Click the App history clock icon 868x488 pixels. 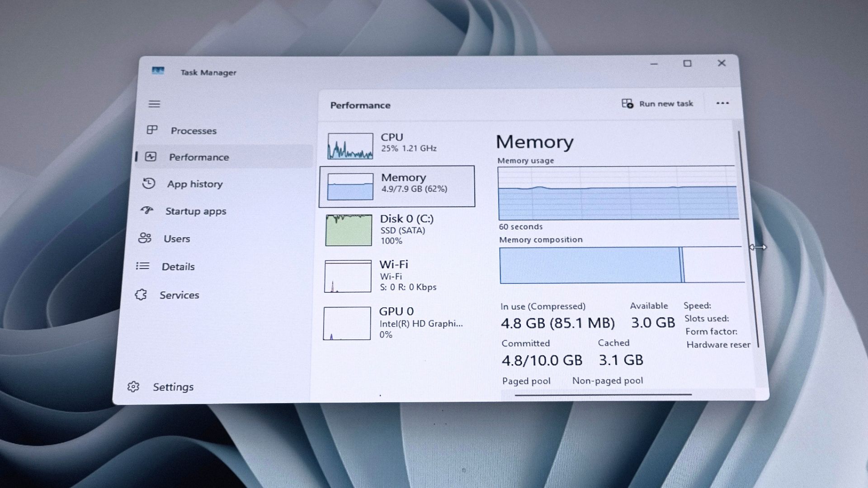click(149, 183)
